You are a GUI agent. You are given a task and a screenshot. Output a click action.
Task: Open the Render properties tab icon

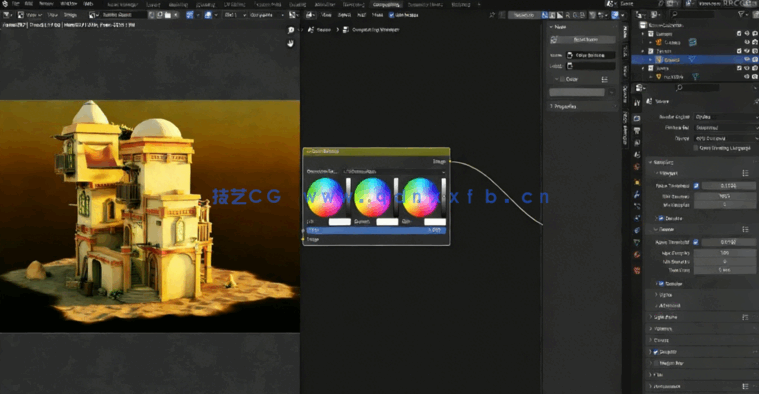(637, 119)
